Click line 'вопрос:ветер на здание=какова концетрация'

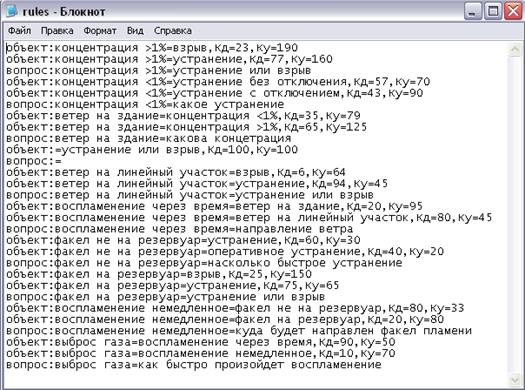click(149, 138)
